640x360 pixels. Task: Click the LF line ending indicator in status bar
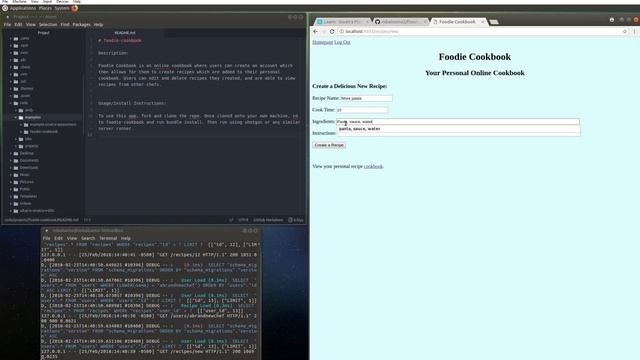pyautogui.click(x=231, y=220)
